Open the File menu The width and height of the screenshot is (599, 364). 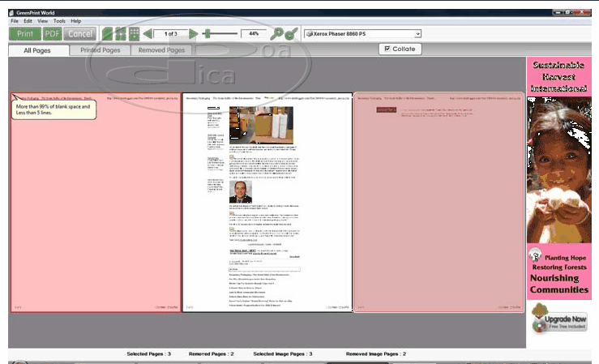pos(15,20)
